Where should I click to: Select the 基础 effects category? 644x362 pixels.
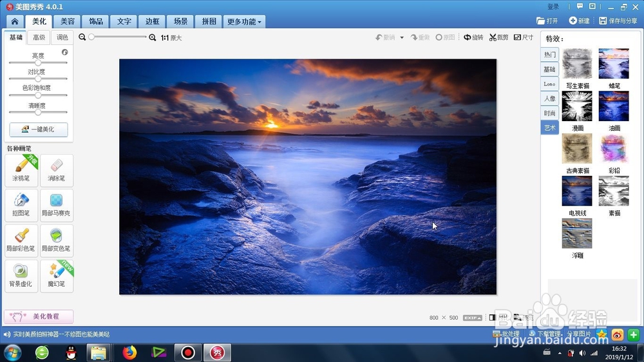tap(549, 70)
